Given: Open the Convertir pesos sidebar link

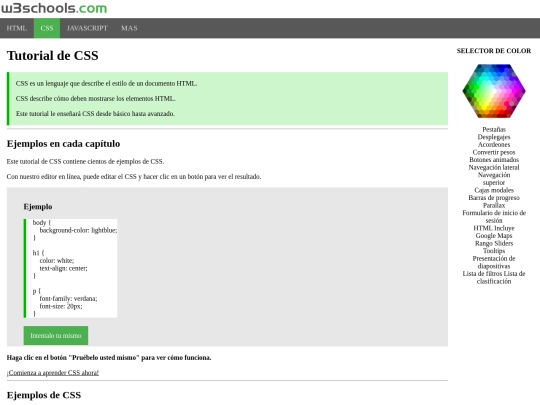Looking at the screenshot, I should click(x=494, y=152).
